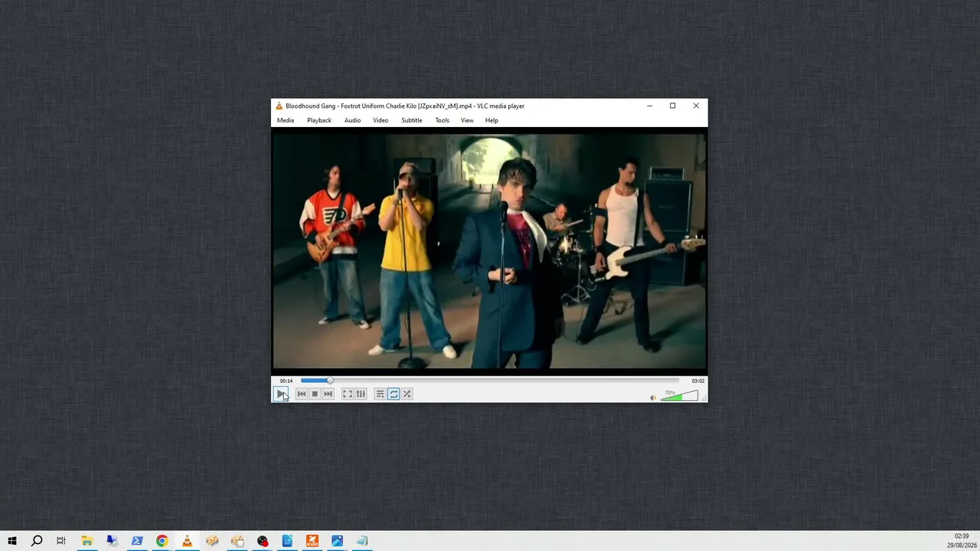
Task: Open the View menu
Action: click(x=467, y=120)
